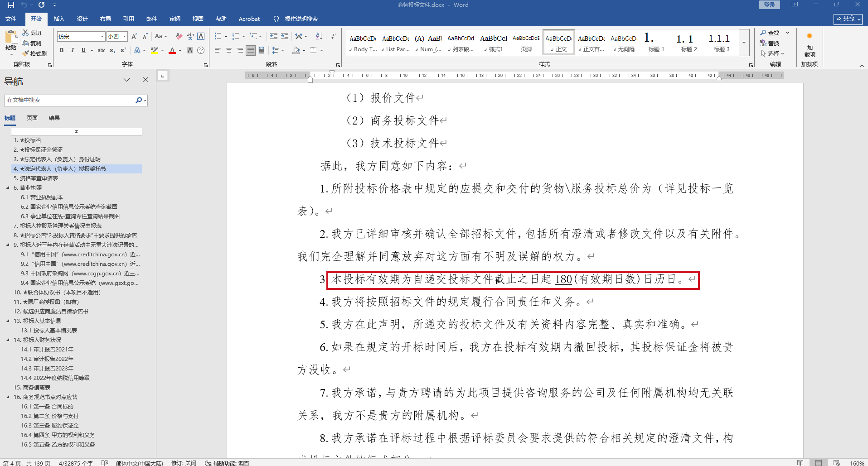Click the proofing icon in status bar
The width and height of the screenshot is (868, 466).
pyautogui.click(x=105, y=463)
